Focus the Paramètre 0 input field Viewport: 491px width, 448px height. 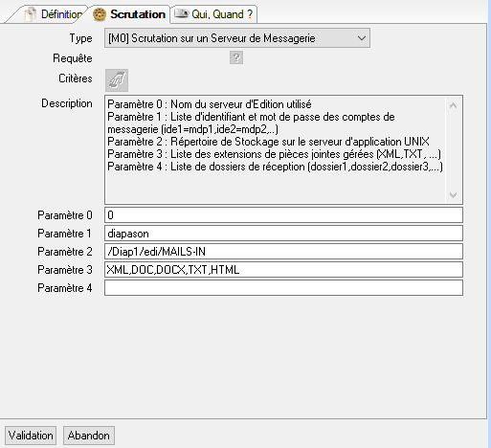click(283, 215)
